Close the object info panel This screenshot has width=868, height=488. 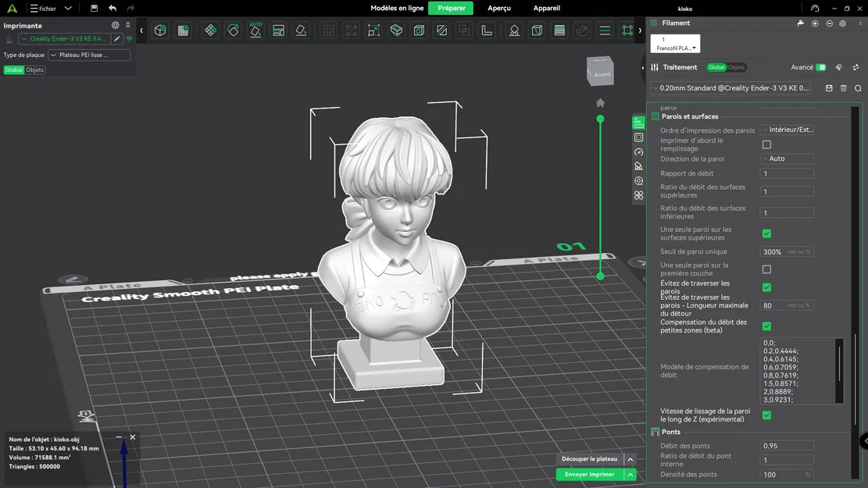(133, 437)
